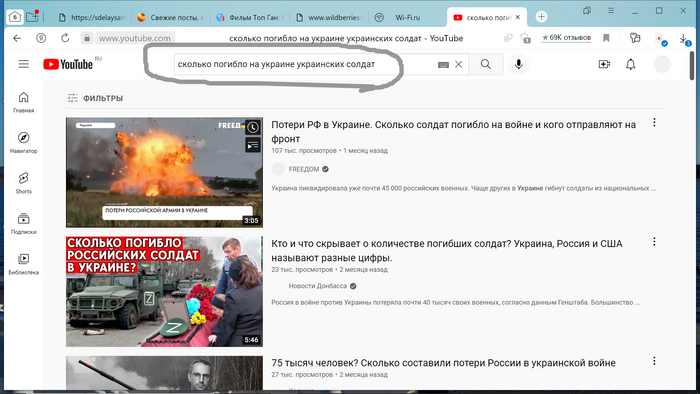Open the on-screen keyboard in the search box
The image size is (700, 394).
point(443,65)
